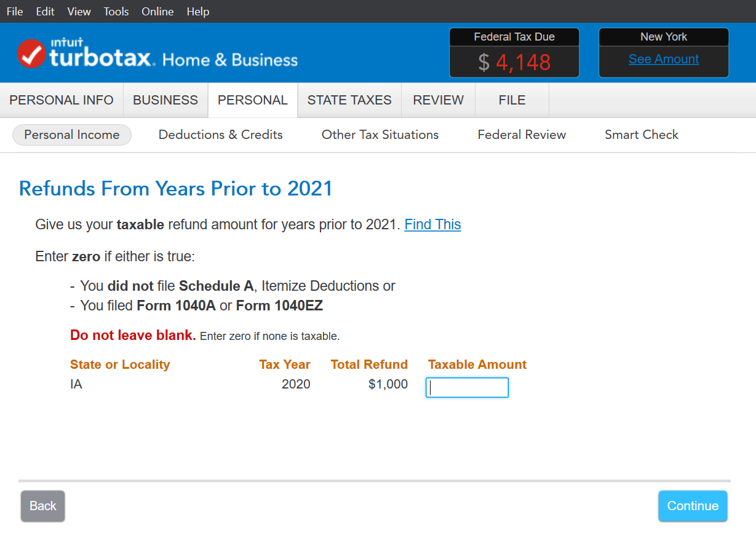The image size is (756, 536).
Task: Open the REVIEW tab
Action: [439, 100]
